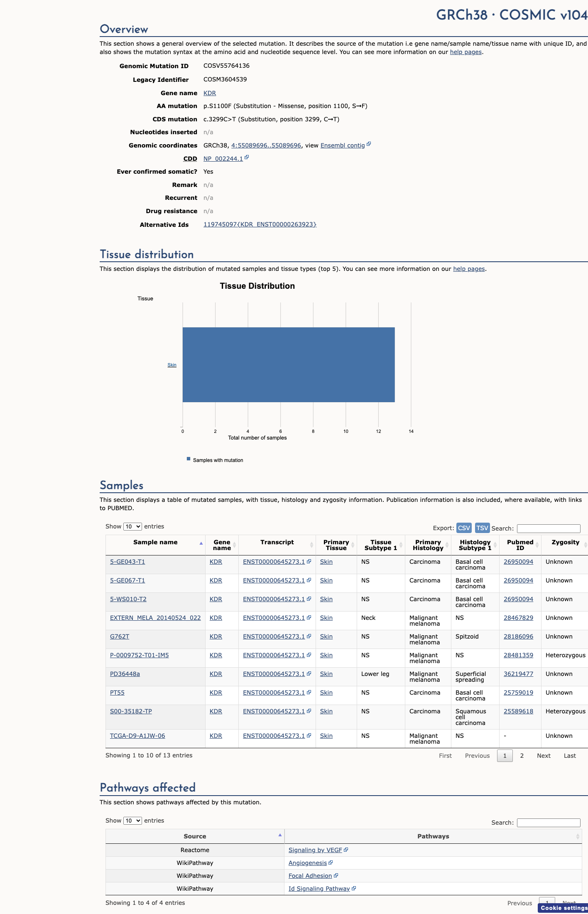Open Pathways table Show entries dropdown

[x=132, y=821]
